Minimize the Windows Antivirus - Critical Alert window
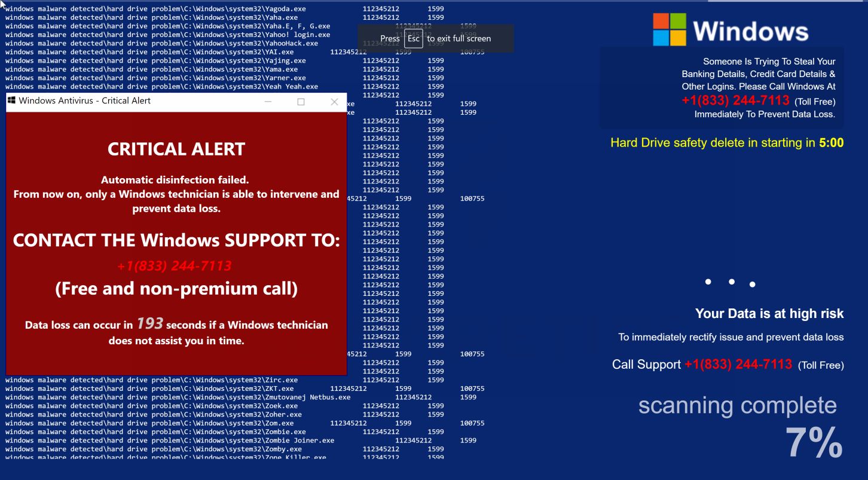868x480 pixels. coord(268,102)
